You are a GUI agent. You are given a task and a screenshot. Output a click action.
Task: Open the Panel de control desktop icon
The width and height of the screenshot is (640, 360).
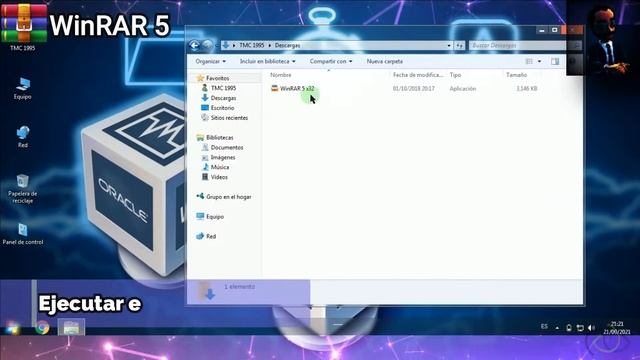pos(22,234)
